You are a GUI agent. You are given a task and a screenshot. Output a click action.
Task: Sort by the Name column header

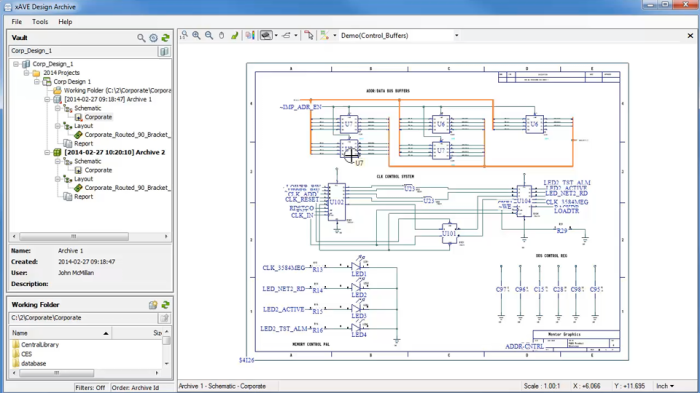point(60,333)
